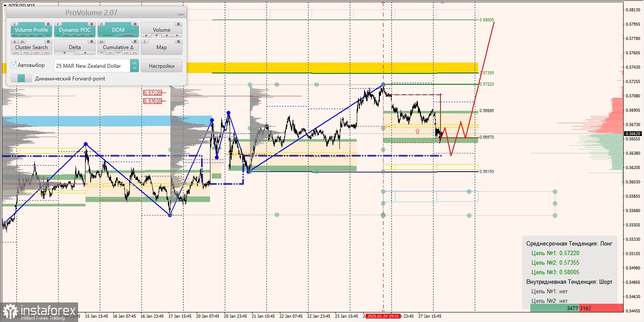The width and height of the screenshot is (644, 322).
Task: Click Цель №2: 0.57355 in info panel
Action: point(555,262)
